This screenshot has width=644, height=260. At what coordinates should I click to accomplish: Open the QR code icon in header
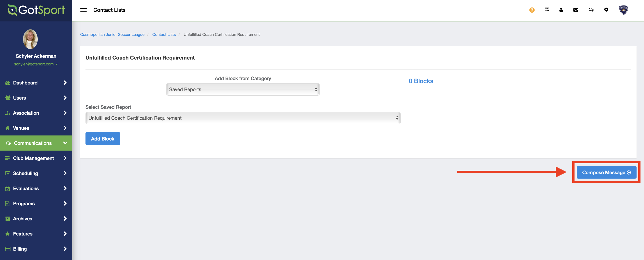click(x=547, y=10)
